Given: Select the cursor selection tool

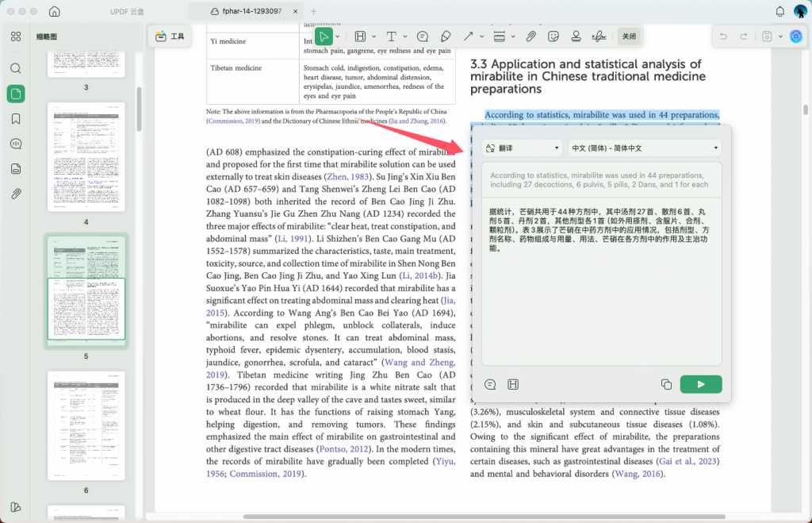Looking at the screenshot, I should click(x=324, y=37).
